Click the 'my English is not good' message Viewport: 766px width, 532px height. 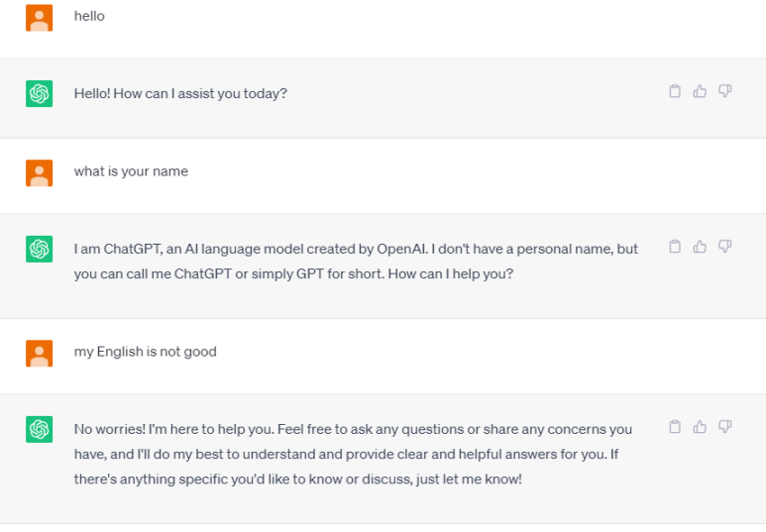coord(145,352)
